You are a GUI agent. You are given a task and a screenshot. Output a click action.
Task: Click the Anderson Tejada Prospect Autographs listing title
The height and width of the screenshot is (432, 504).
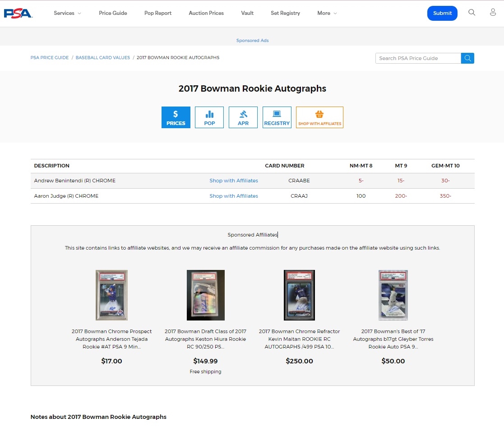click(111, 339)
